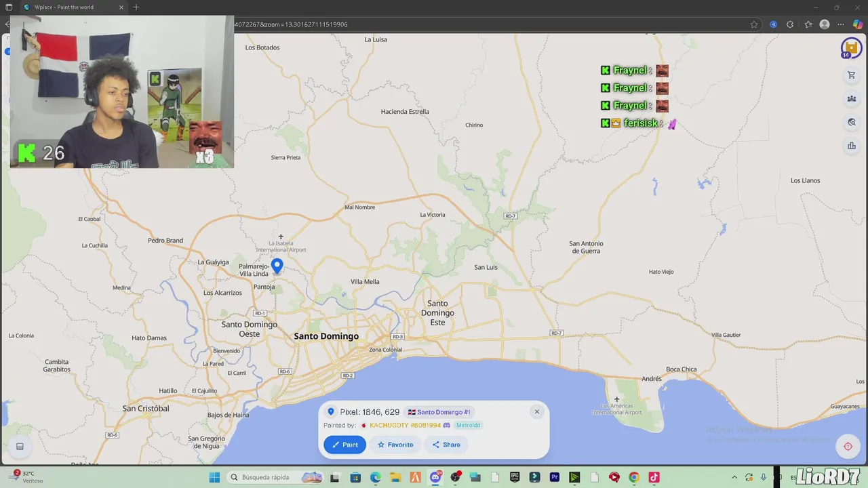Open the Copilot icon in browser
This screenshot has height=488, width=868.
click(x=858, y=24)
